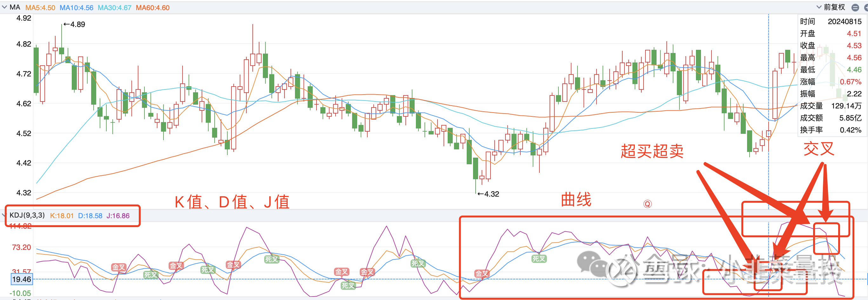This screenshot has width=868, height=300.
Task: Click the MA10:4.56 legend value
Action: [x=77, y=7]
